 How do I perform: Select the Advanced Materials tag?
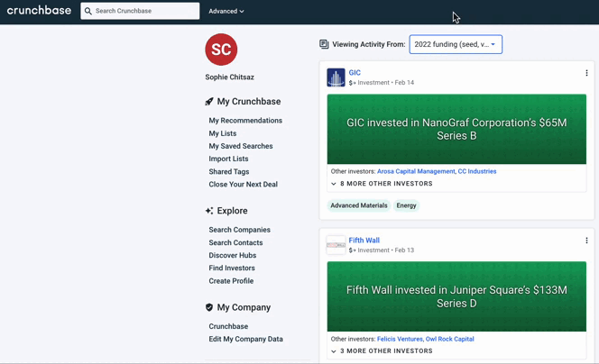359,205
